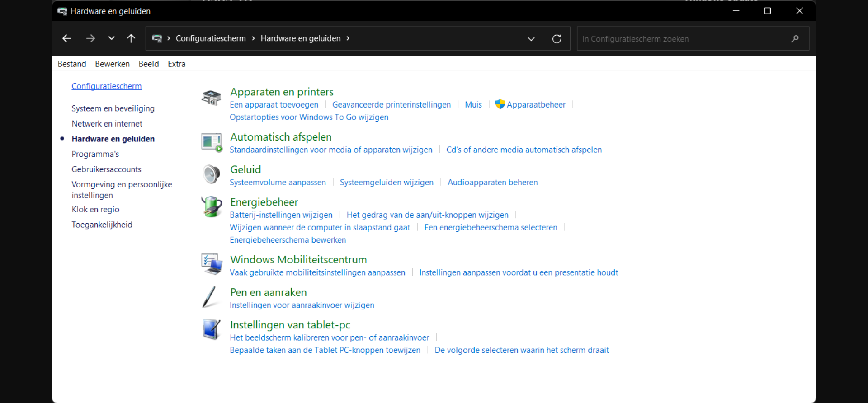Open the Bestand menu
Image resolution: width=868 pixels, height=403 pixels.
(x=71, y=64)
